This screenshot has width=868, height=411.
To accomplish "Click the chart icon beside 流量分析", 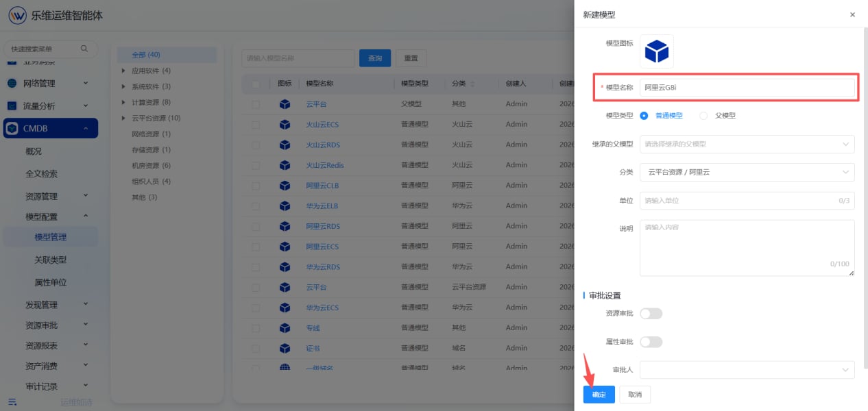I will [12, 106].
